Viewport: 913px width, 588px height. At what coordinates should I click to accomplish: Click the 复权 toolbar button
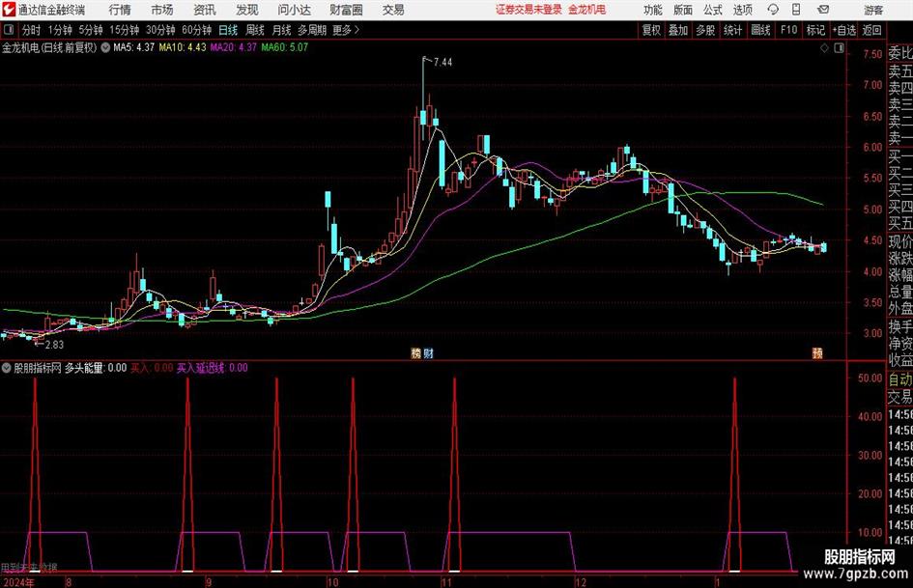click(x=651, y=30)
